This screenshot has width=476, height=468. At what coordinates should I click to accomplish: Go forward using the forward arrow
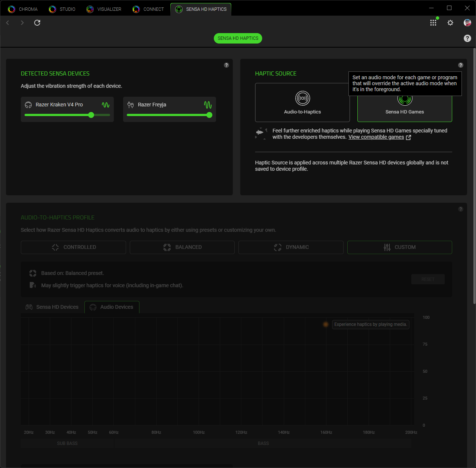tap(22, 23)
